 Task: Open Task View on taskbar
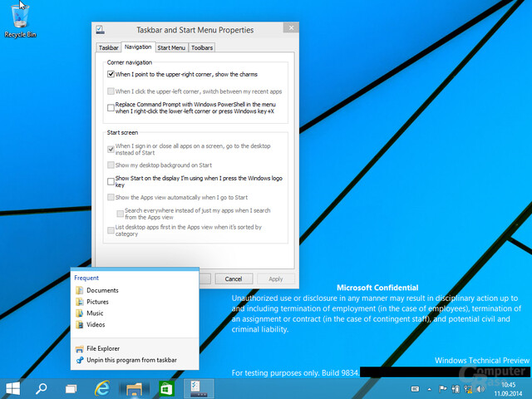coord(71,389)
